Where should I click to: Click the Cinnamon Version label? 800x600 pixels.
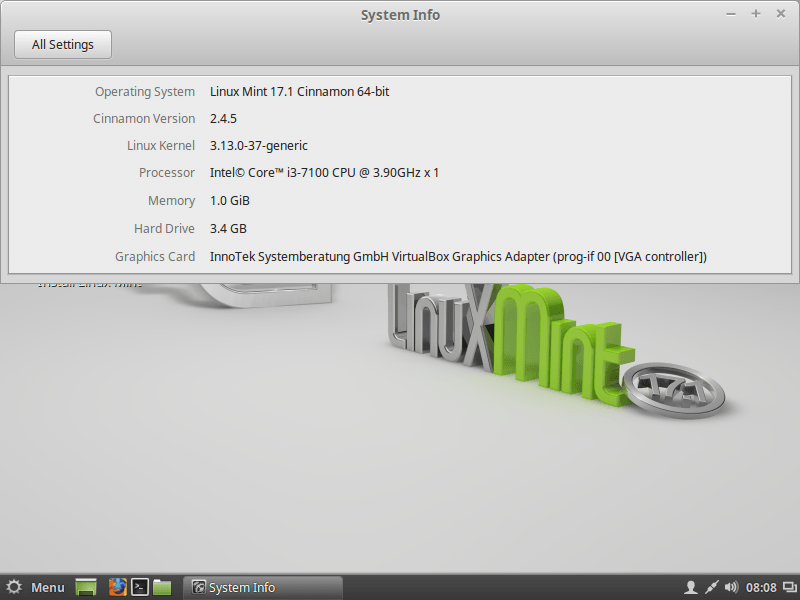click(144, 119)
